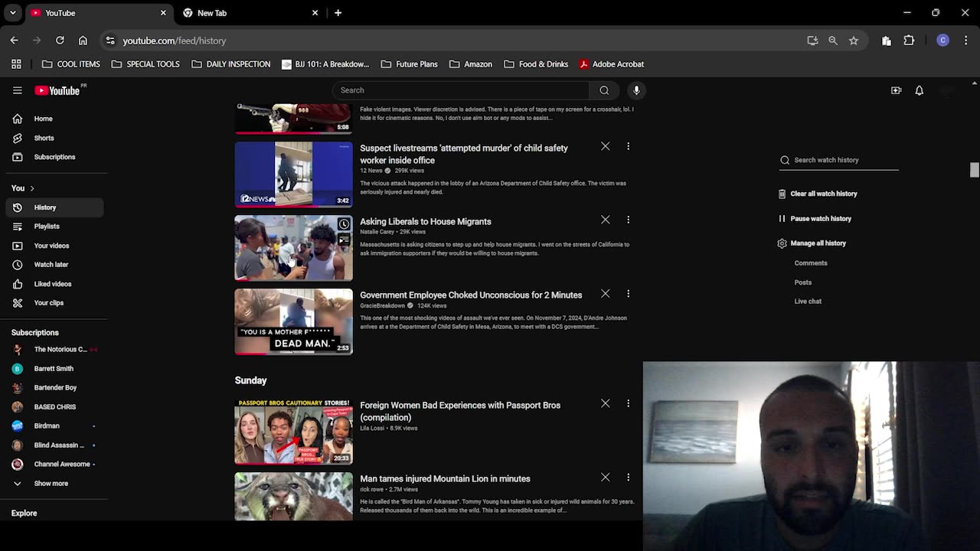
Task: Open Playlists in the sidebar
Action: [54, 227]
